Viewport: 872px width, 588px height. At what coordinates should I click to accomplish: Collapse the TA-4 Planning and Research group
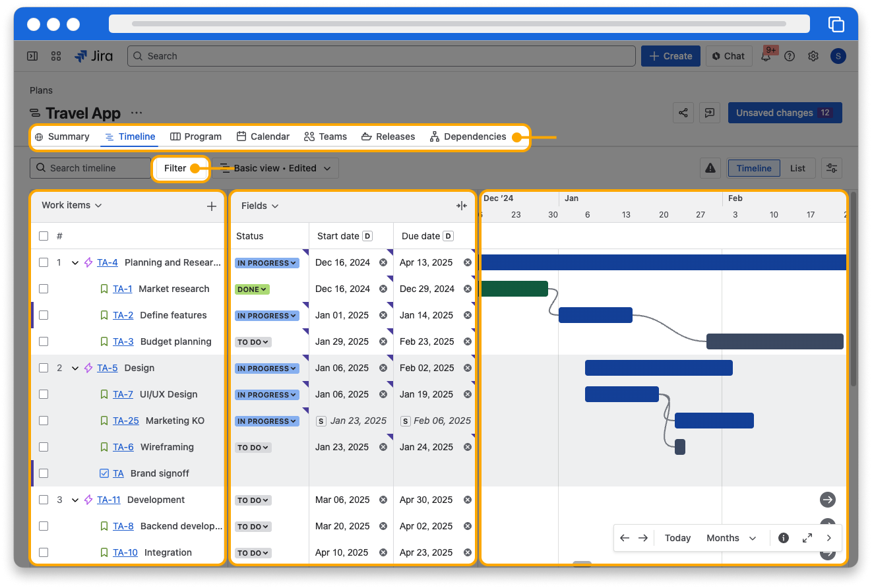75,262
